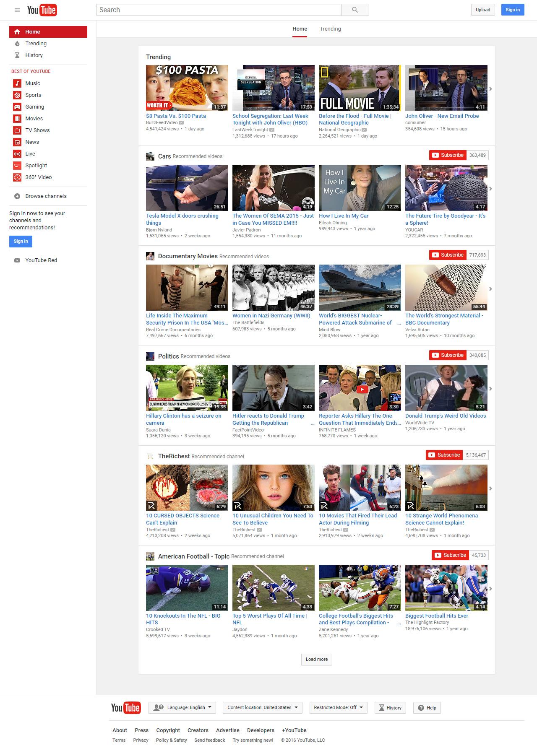Open 'Try something new!' footer link
Viewport: 537px width, 756px height.
coord(253,740)
